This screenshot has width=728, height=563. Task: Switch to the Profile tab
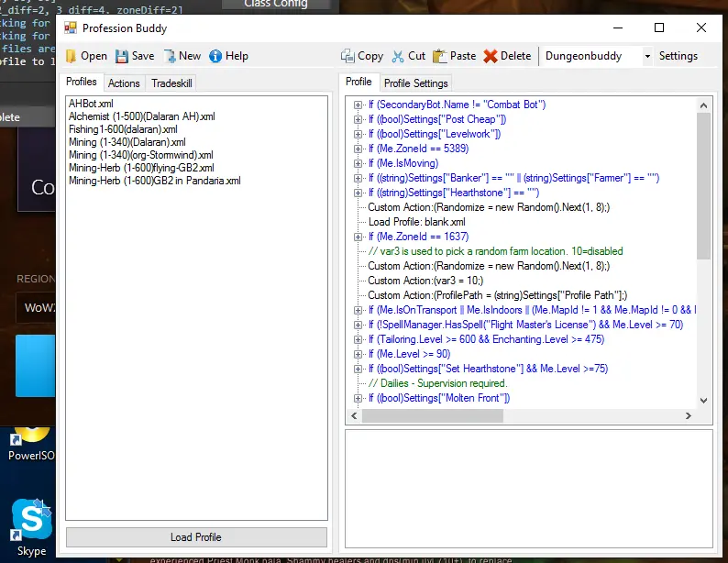coord(358,82)
